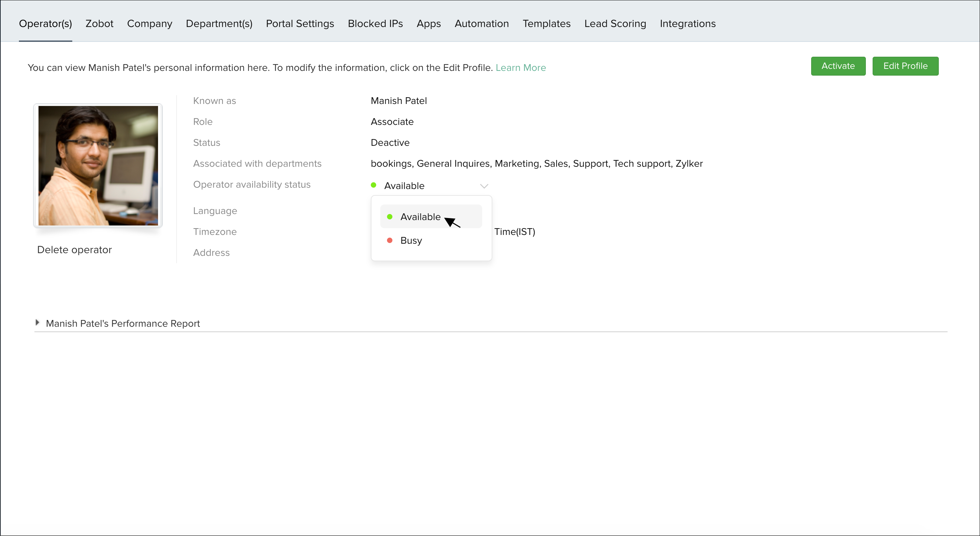This screenshot has height=536, width=980.
Task: Click the 'Known as' field label
Action: pyautogui.click(x=214, y=101)
